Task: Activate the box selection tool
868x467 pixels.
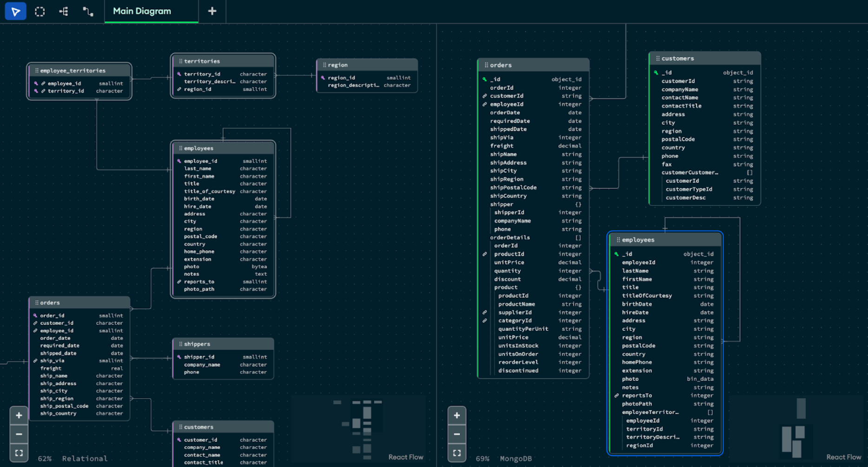Action: click(x=39, y=11)
